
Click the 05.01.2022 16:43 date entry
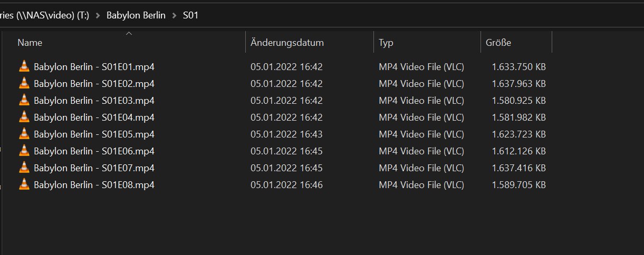pos(286,134)
